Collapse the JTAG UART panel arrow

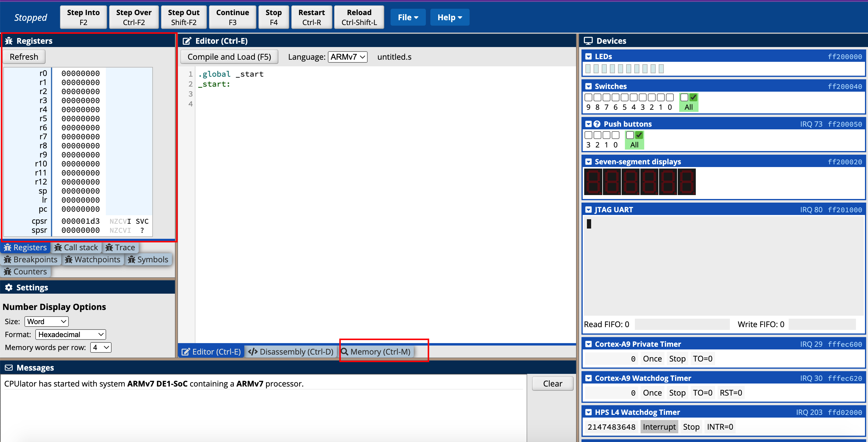click(x=588, y=210)
